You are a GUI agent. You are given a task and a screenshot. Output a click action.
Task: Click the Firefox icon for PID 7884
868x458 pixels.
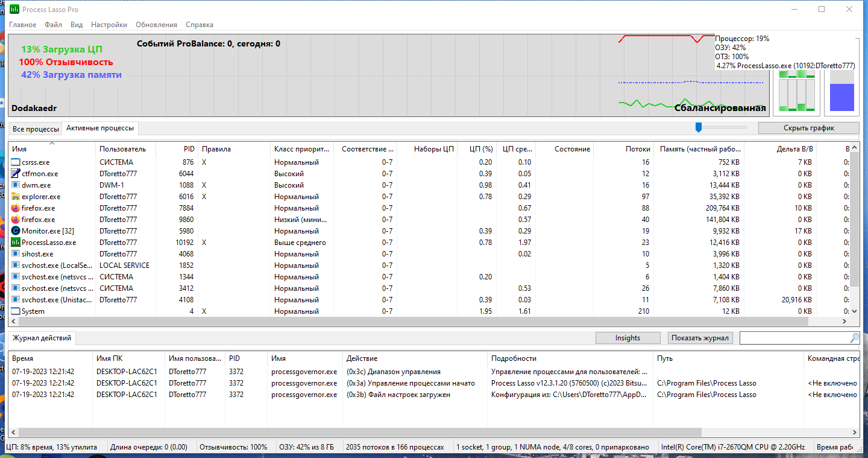pyautogui.click(x=16, y=208)
